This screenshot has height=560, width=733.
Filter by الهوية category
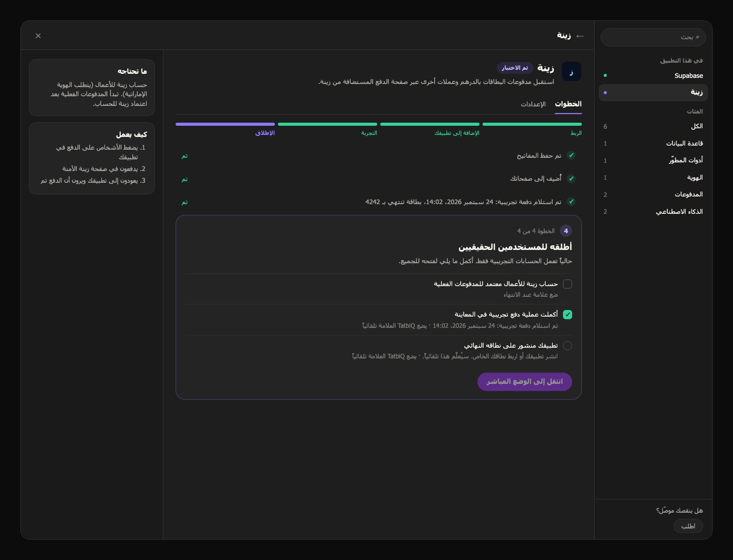653,178
